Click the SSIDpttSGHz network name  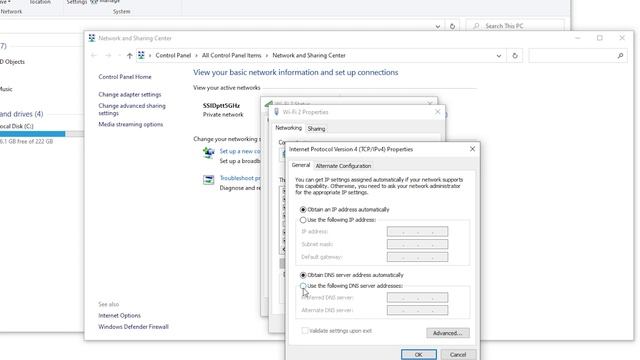[221, 105]
